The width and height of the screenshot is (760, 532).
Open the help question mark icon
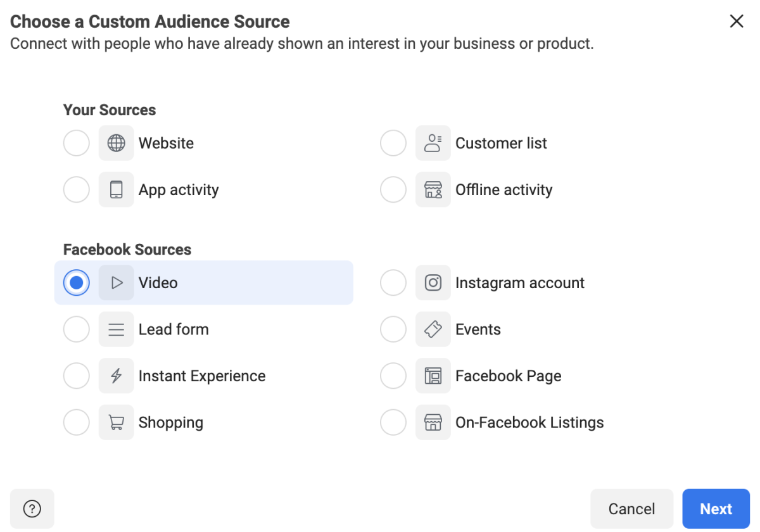32,509
